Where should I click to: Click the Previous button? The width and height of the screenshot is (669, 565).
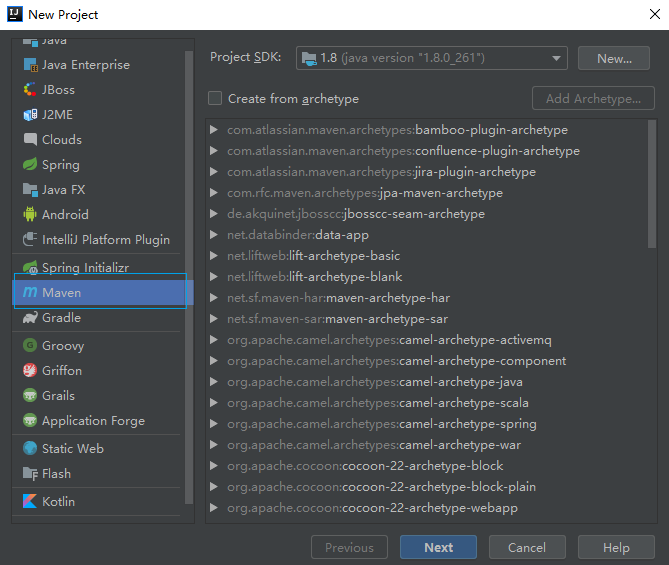[x=349, y=547]
